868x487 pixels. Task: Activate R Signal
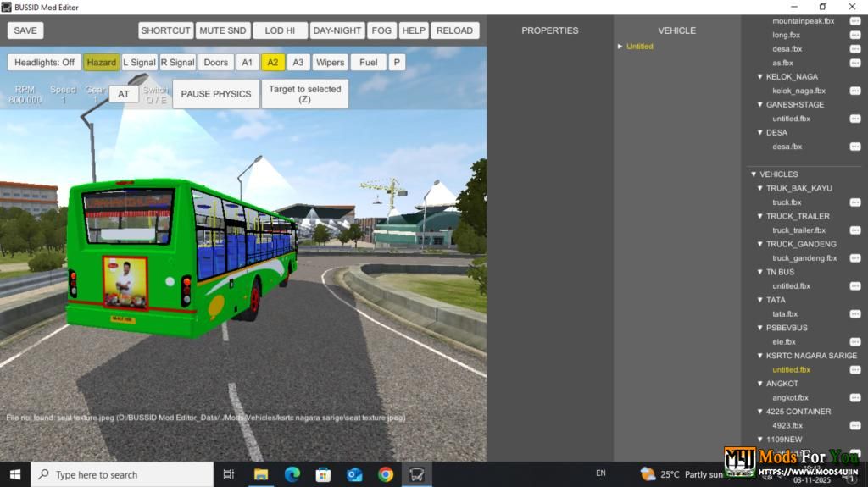click(178, 63)
